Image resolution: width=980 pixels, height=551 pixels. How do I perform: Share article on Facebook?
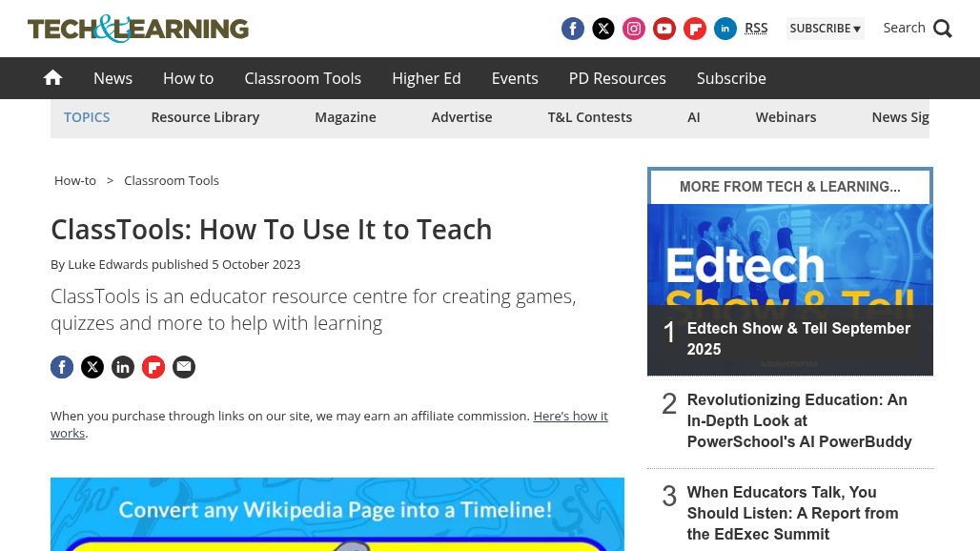pos(62,367)
